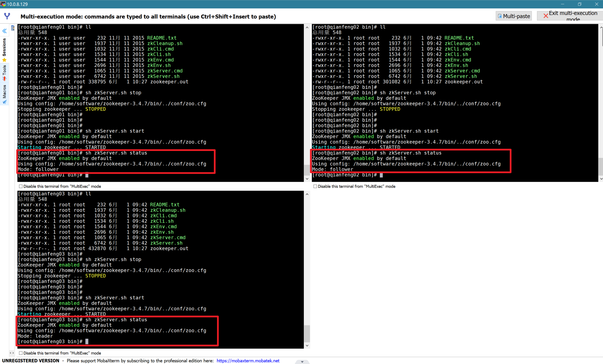Click the Multi-paste button
Screen dimensions: 603x364
point(514,16)
